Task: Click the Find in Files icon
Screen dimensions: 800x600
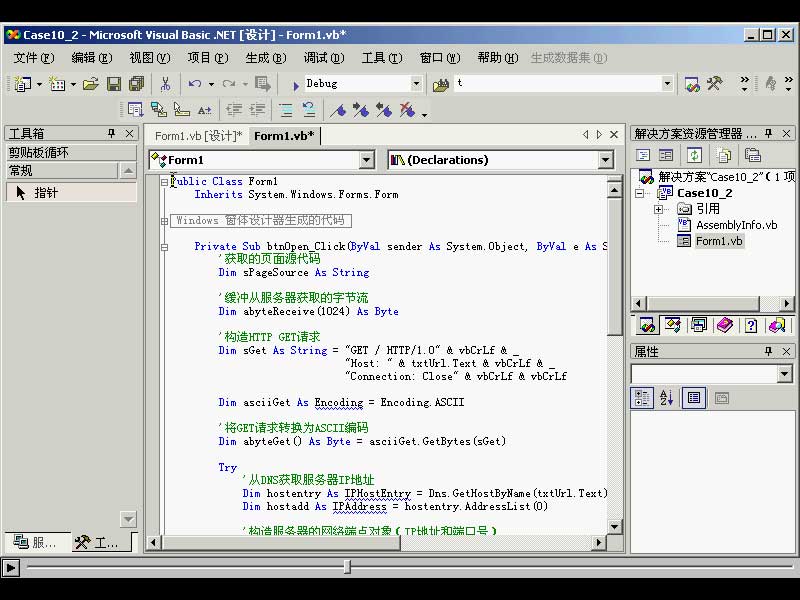Action: click(x=441, y=84)
